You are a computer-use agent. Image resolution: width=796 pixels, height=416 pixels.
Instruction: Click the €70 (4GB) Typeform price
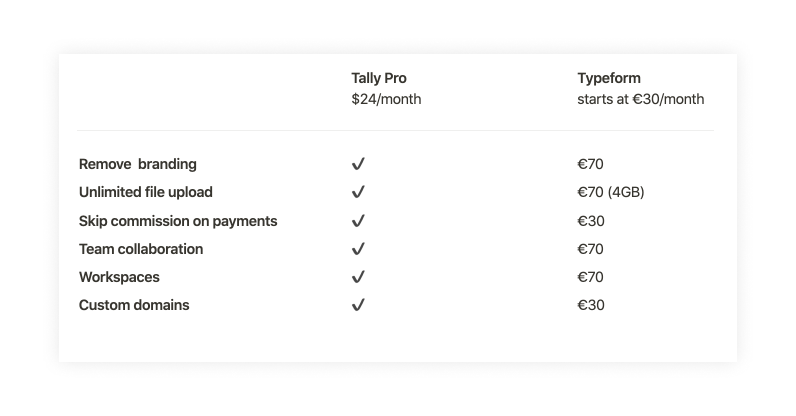(611, 192)
